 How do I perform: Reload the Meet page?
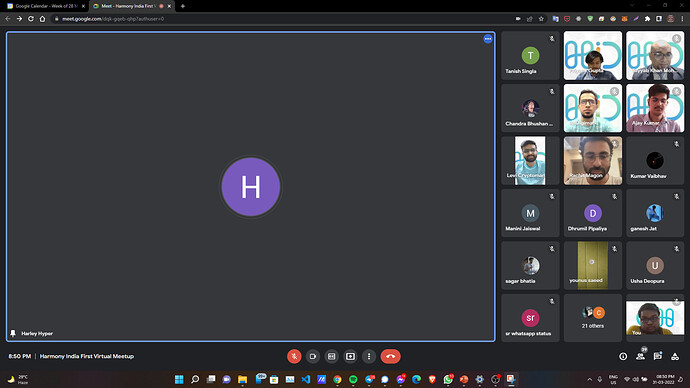coord(31,19)
